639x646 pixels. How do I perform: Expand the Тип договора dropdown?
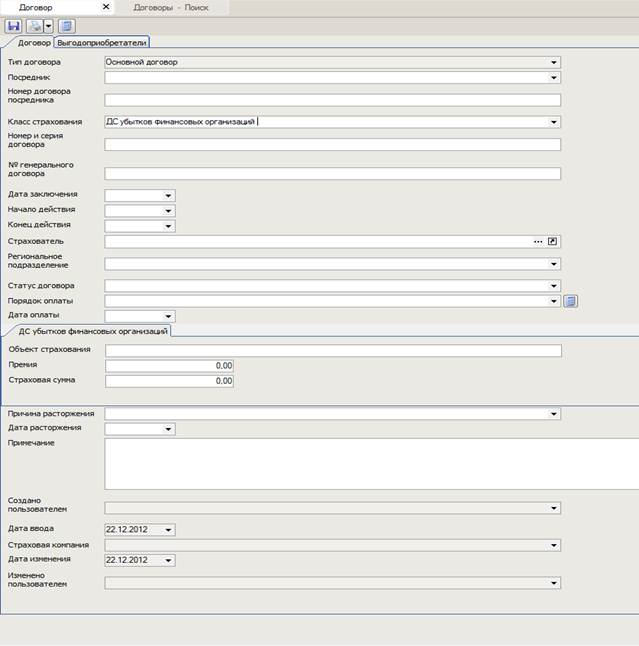(554, 62)
